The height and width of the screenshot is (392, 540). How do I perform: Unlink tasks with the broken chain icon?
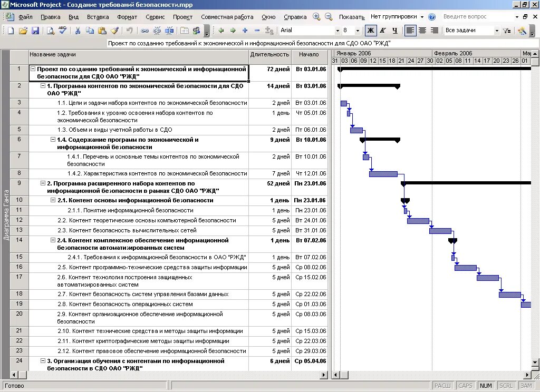157,31
